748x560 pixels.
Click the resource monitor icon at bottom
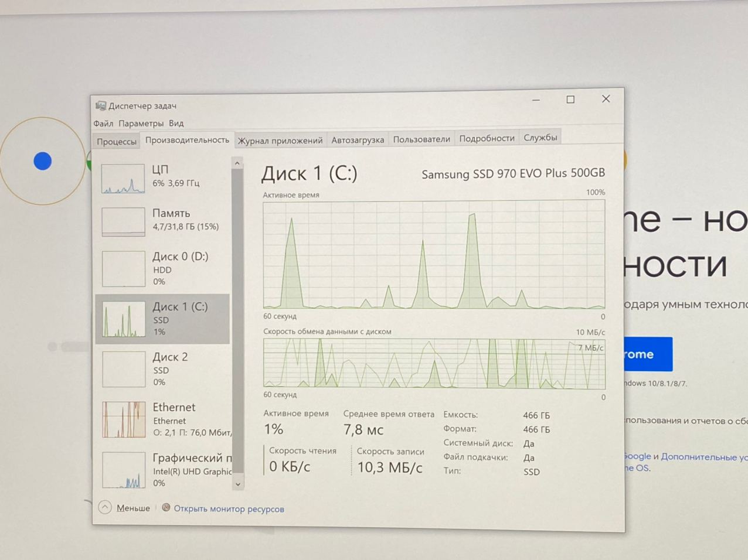click(166, 508)
